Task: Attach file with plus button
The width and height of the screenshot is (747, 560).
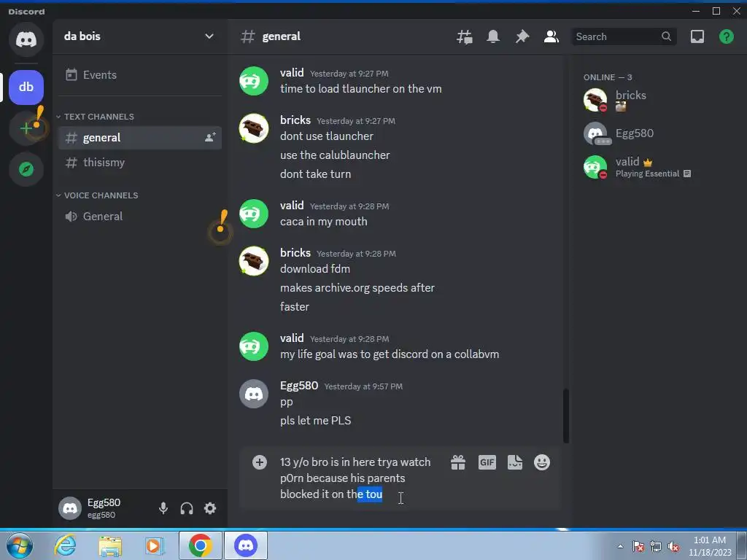Action: pyautogui.click(x=260, y=462)
